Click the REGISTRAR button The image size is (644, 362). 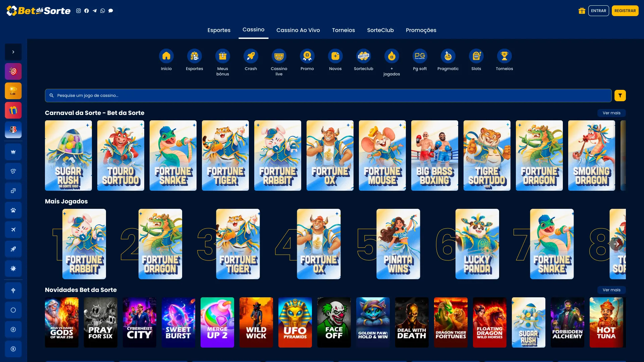tap(625, 11)
